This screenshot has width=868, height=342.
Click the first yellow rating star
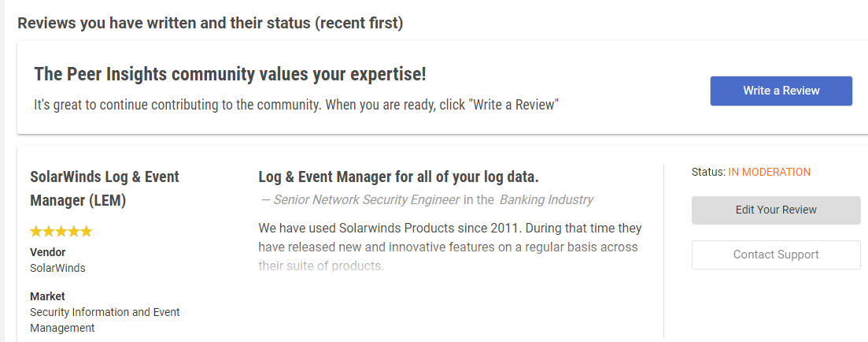coord(36,232)
